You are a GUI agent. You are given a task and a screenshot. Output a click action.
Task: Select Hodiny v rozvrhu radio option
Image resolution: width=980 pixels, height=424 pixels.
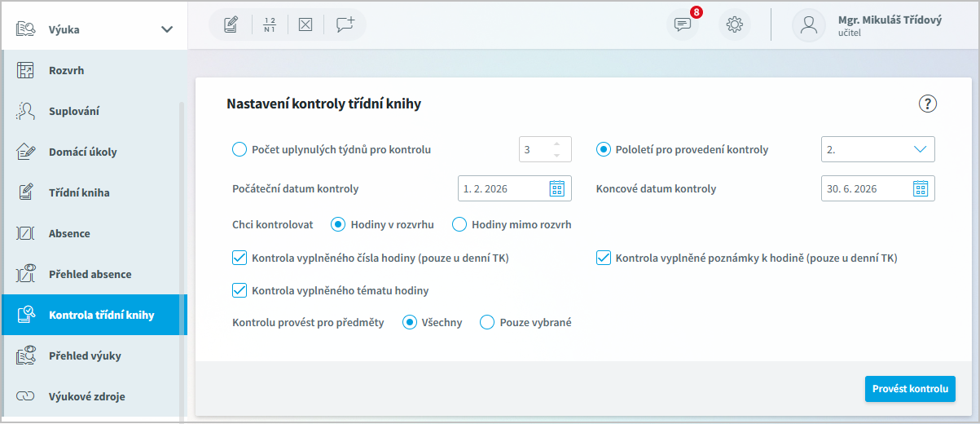pyautogui.click(x=338, y=224)
